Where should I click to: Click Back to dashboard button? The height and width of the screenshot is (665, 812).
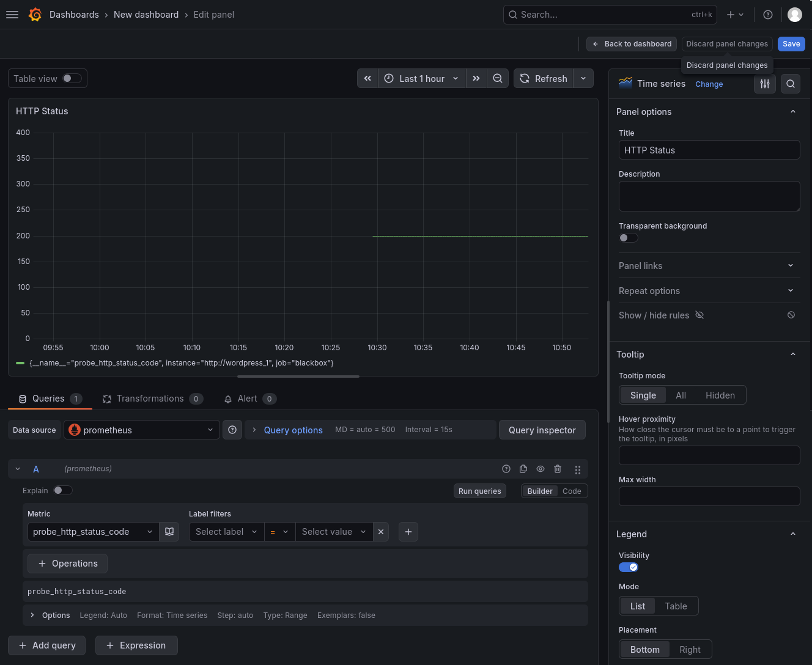(x=632, y=44)
